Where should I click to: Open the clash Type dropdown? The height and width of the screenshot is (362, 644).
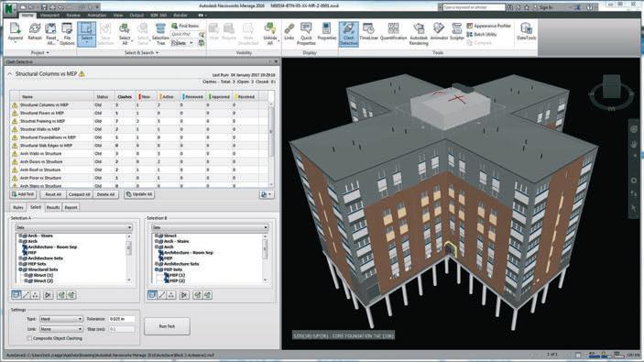(x=60, y=319)
